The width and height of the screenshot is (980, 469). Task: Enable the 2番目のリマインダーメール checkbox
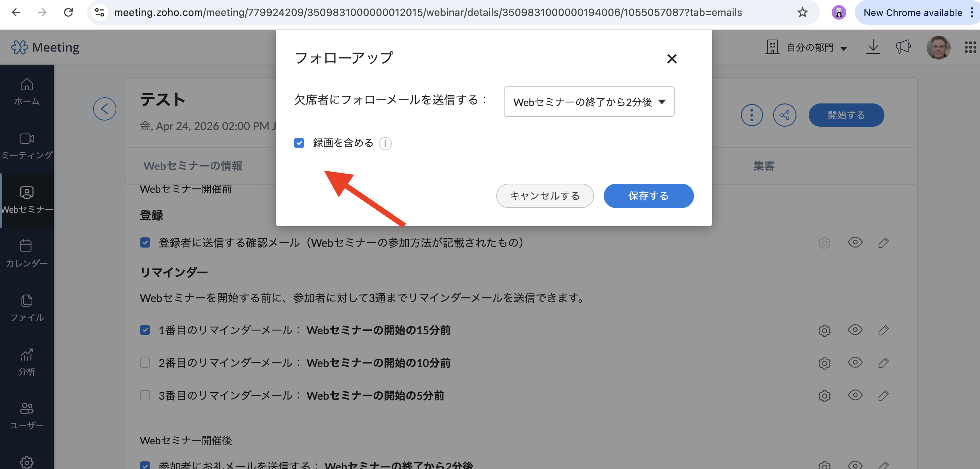pos(145,363)
